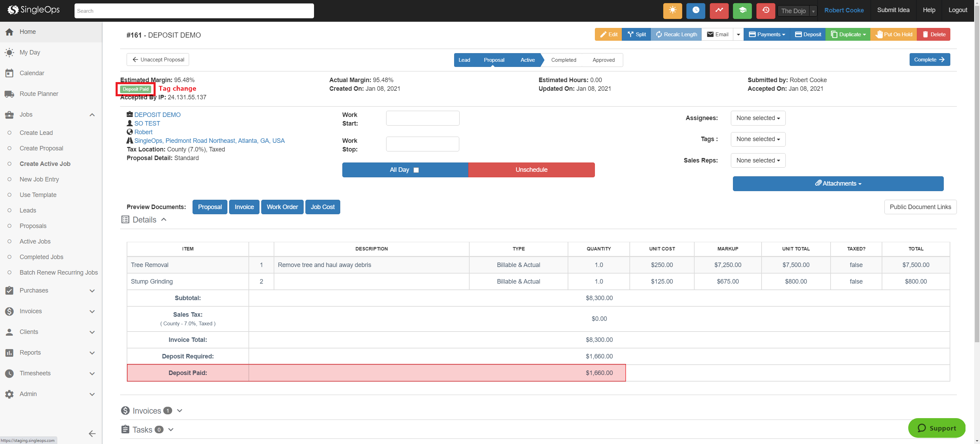This screenshot has width=980, height=444.
Task: Select the Active stage
Action: (528, 60)
